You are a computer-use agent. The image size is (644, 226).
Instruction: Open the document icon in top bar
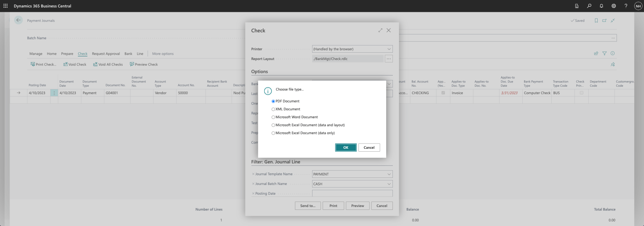[x=577, y=6]
